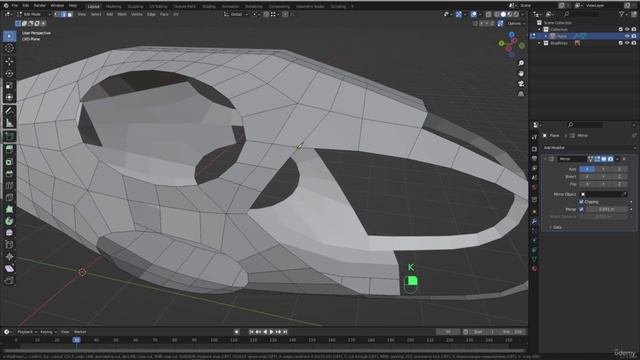Open Keying dropdown in timeline
The image size is (640, 360).
48,332
